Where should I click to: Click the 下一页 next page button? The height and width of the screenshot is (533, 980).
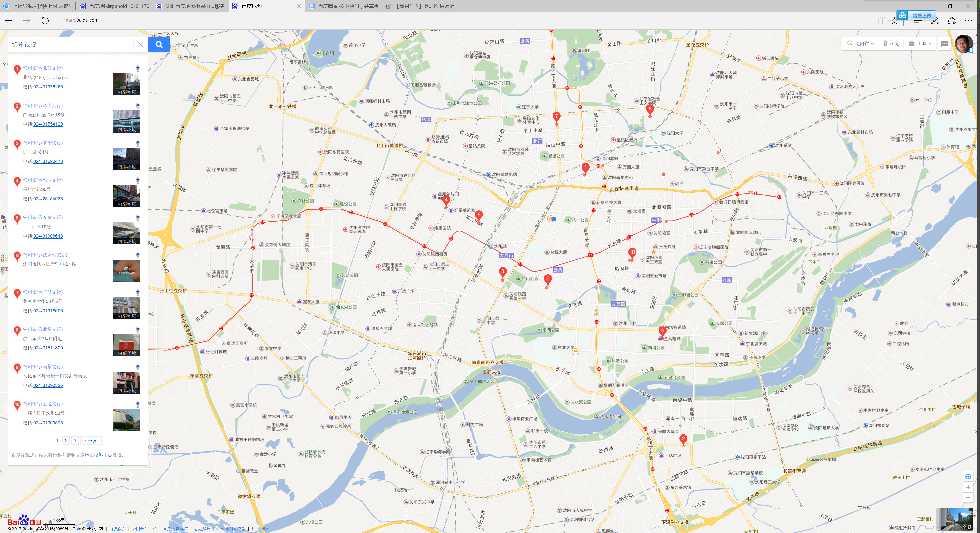tap(91, 441)
